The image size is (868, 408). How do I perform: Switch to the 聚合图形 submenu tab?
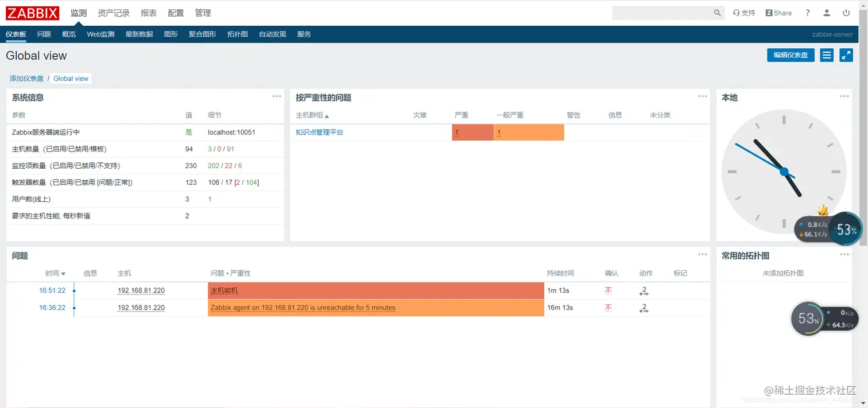(x=202, y=34)
